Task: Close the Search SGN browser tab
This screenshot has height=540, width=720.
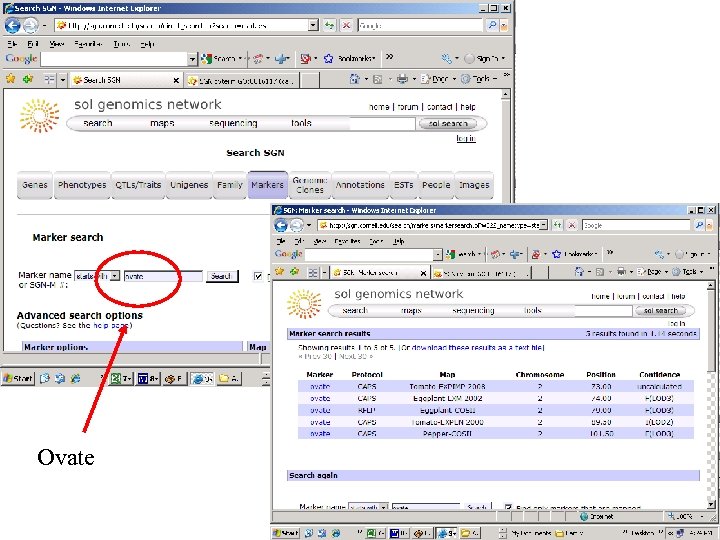Action: click(176, 80)
